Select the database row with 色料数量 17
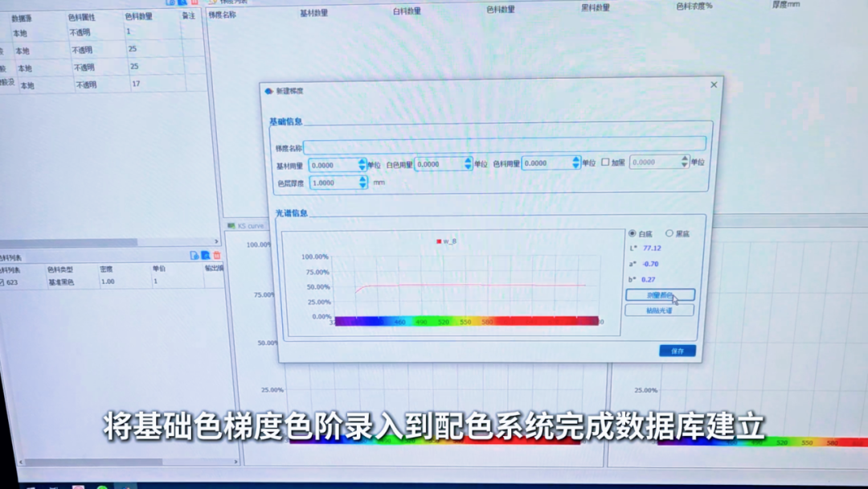The height and width of the screenshot is (489, 868). pyautogui.click(x=103, y=84)
